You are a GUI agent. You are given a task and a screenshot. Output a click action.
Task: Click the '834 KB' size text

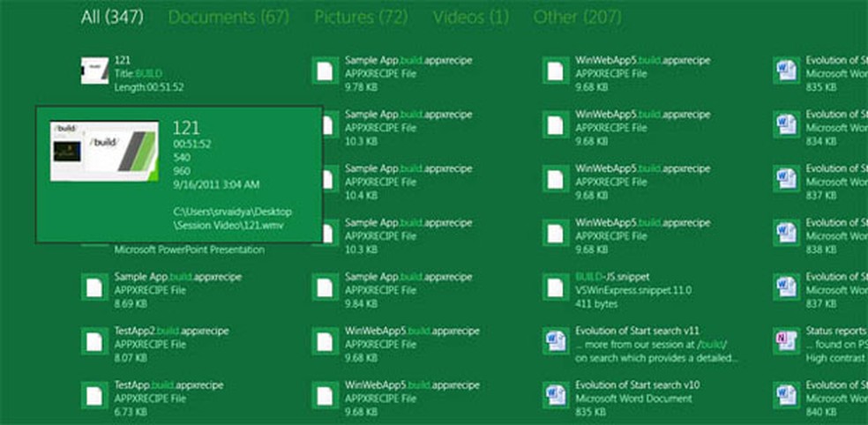click(x=821, y=141)
